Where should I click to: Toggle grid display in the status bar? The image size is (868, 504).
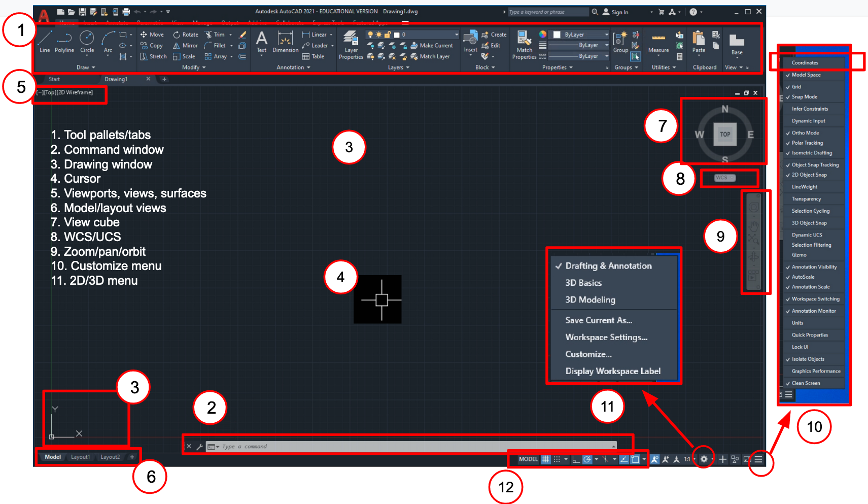coord(545,459)
